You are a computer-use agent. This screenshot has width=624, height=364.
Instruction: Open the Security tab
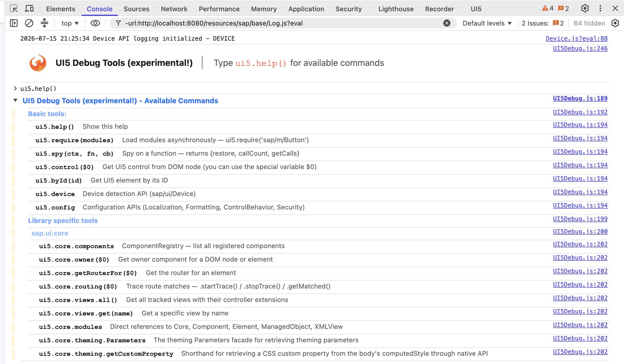point(349,9)
